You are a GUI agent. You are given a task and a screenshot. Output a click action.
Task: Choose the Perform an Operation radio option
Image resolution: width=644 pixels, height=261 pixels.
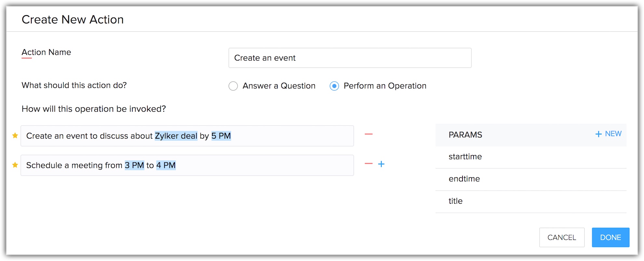point(334,86)
